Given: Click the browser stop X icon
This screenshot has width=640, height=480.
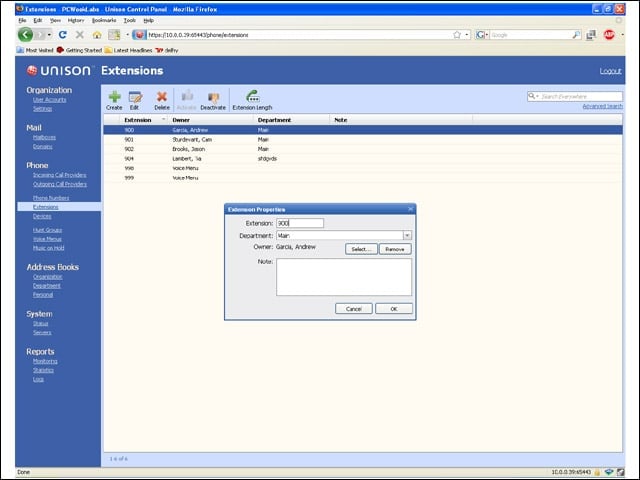Looking at the screenshot, I should (80, 35).
